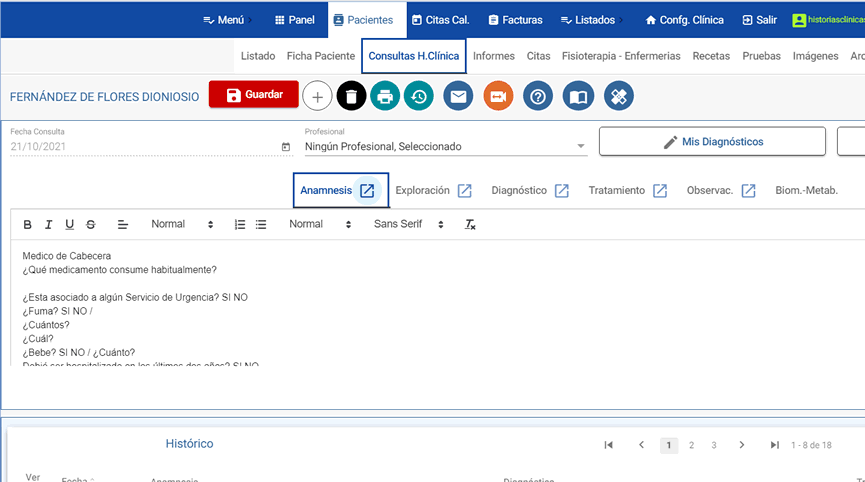The image size is (865, 482).
Task: Go to page 2 of Histórico
Action: [691, 445]
